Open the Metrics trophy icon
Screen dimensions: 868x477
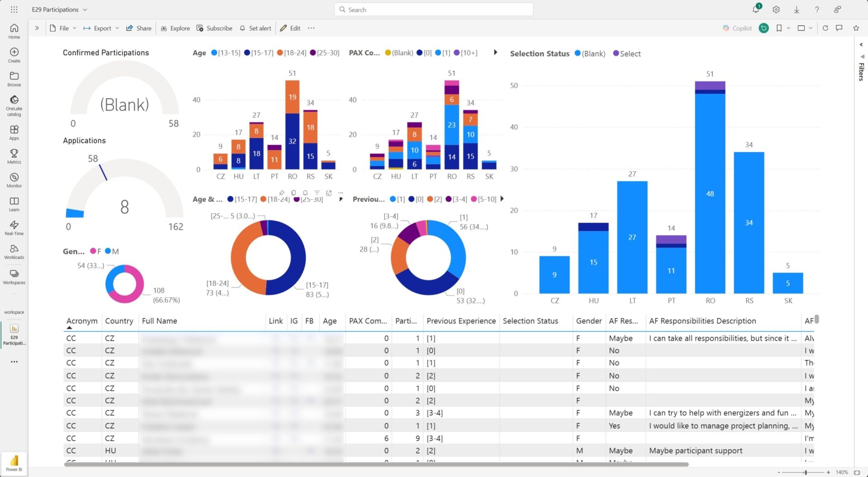[x=14, y=156]
